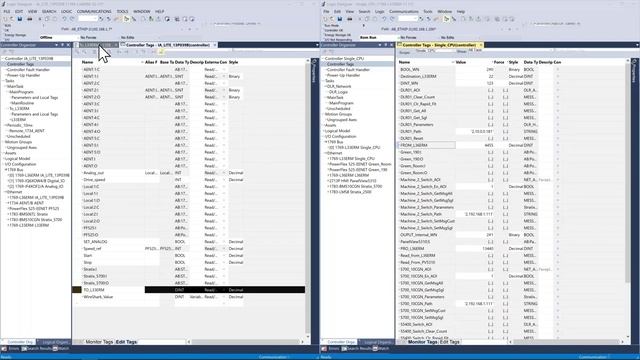Collapse the I/O Configuration node in left tree
The image size is (640, 360).
(3, 164)
